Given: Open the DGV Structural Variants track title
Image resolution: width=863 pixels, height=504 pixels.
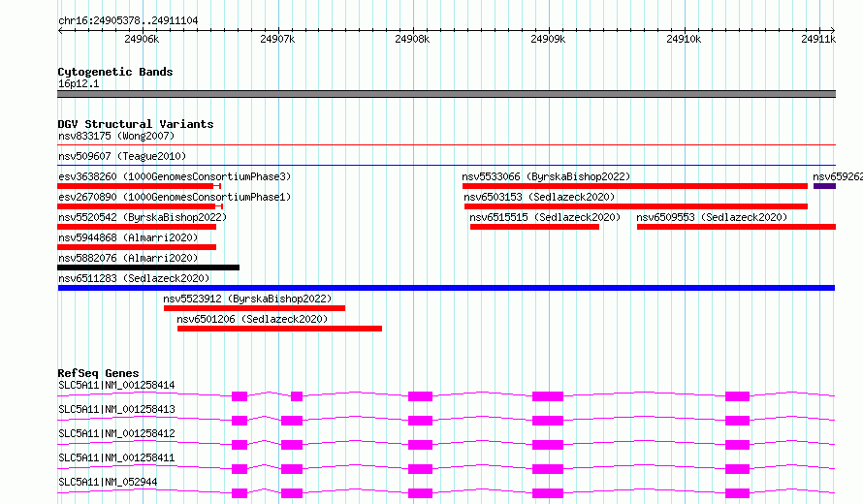Looking at the screenshot, I should pyautogui.click(x=136, y=124).
